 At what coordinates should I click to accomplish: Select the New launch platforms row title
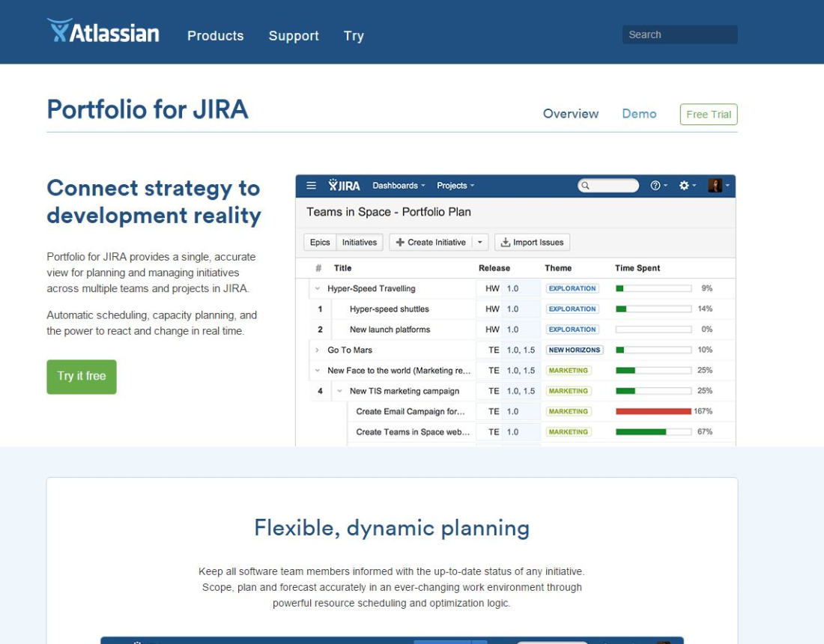click(x=390, y=329)
